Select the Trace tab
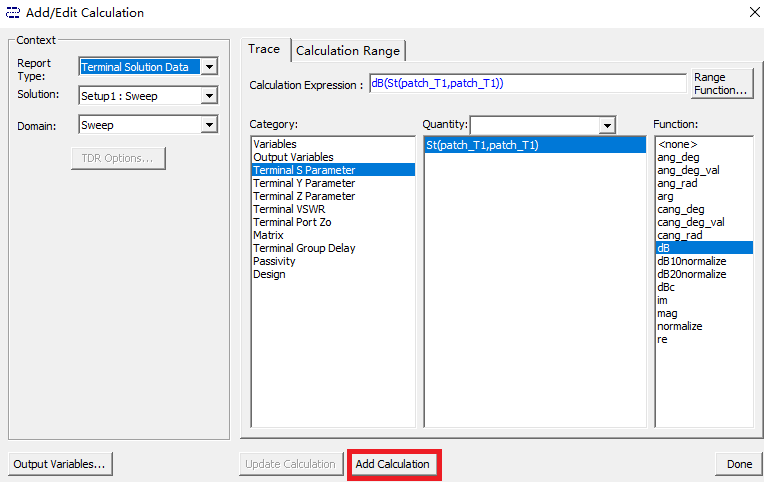 [264, 49]
